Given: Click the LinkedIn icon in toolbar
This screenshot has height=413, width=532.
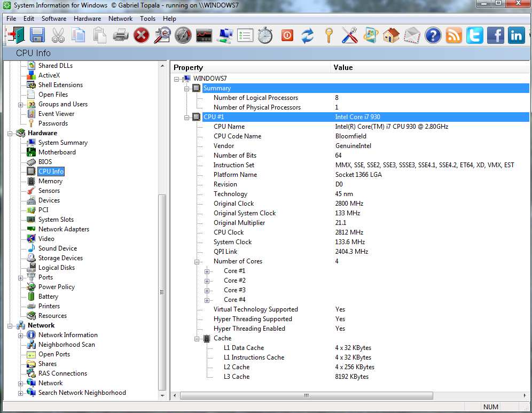Looking at the screenshot, I should [516, 35].
